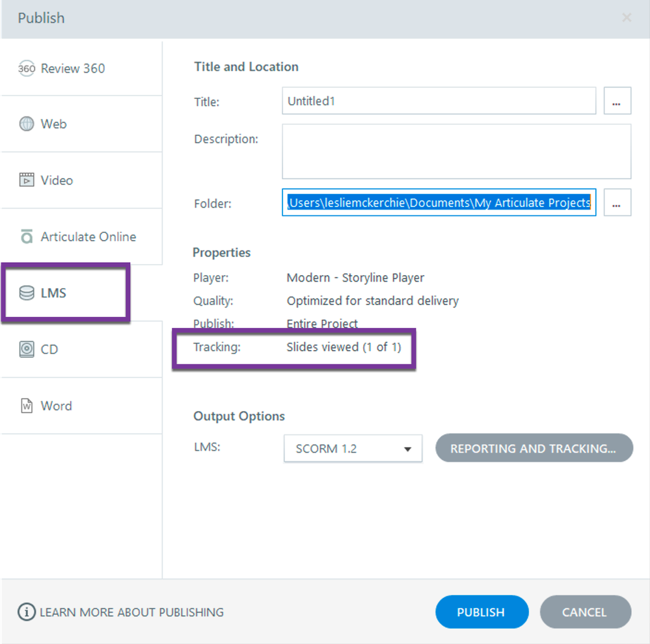
Task: Click the Review 360 icon in sidebar
Action: click(27, 69)
